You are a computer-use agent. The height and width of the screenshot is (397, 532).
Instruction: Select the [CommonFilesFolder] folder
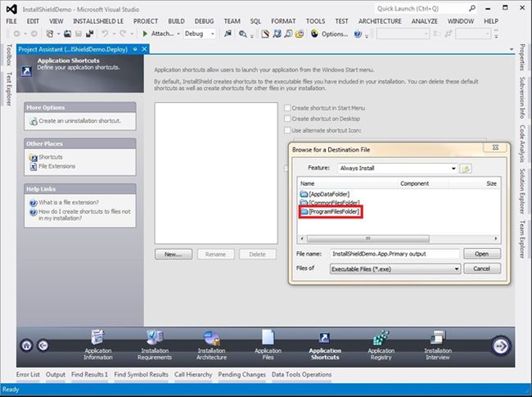click(x=330, y=202)
